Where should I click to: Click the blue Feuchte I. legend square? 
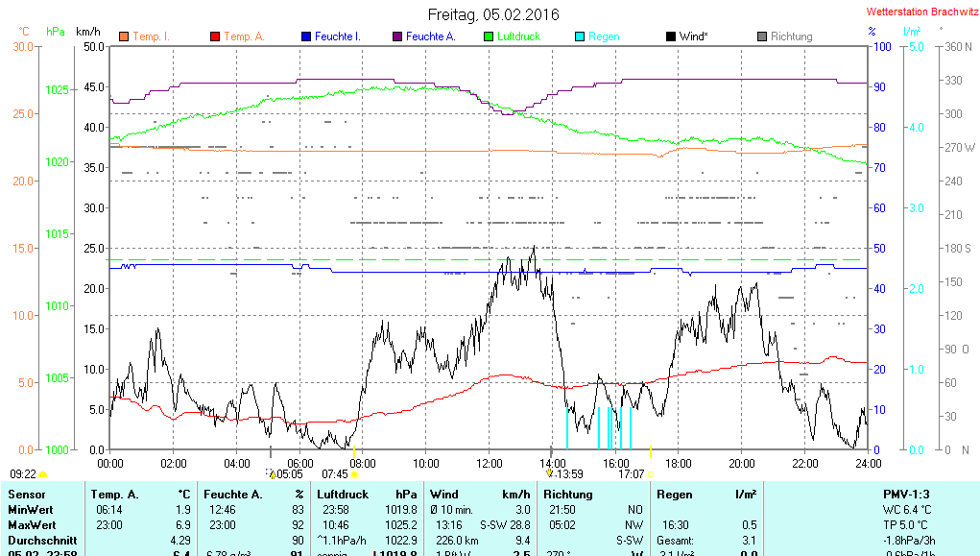pos(306,36)
